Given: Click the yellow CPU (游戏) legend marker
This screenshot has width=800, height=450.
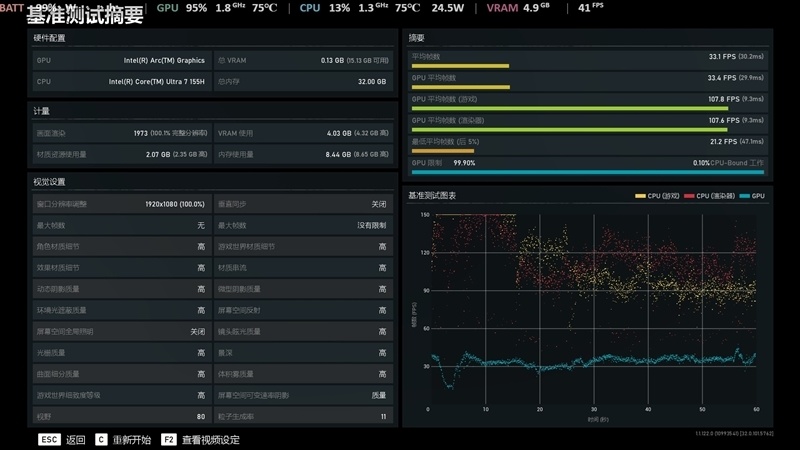Looking at the screenshot, I should pyautogui.click(x=640, y=196).
